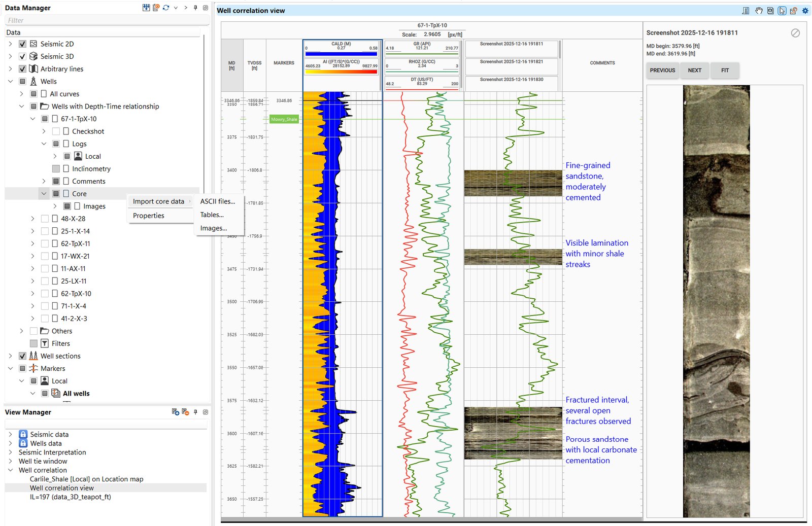
Task: Collapse the Logs node
Action: (x=44, y=144)
